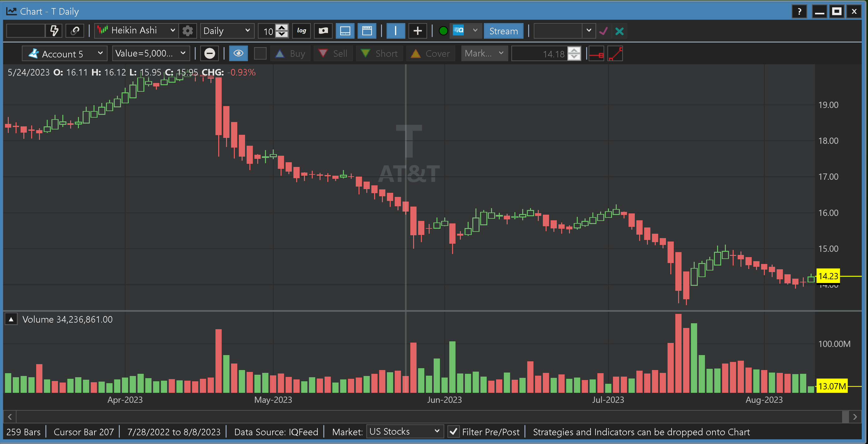Toggle the vertical cursor line button
This screenshot has height=444, width=868.
point(395,31)
